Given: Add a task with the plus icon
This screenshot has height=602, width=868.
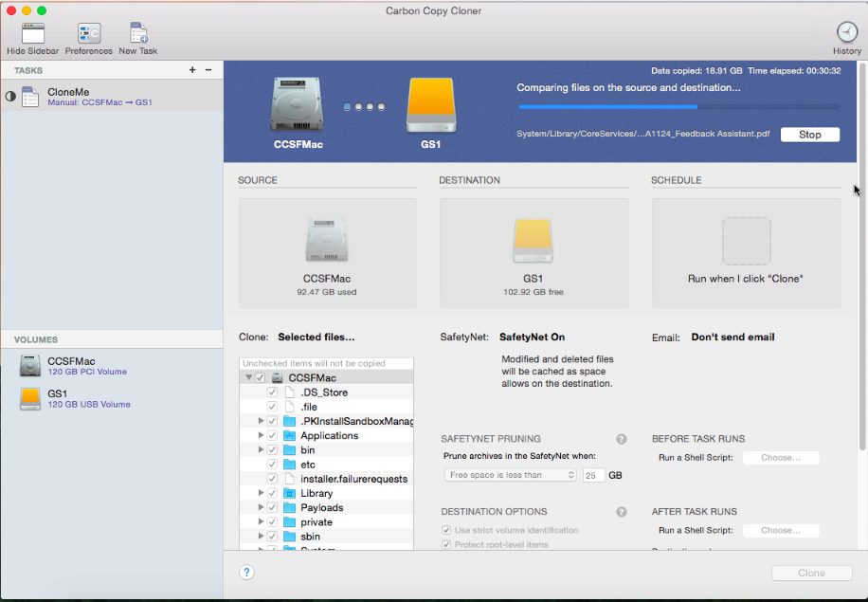Looking at the screenshot, I should click(x=192, y=70).
